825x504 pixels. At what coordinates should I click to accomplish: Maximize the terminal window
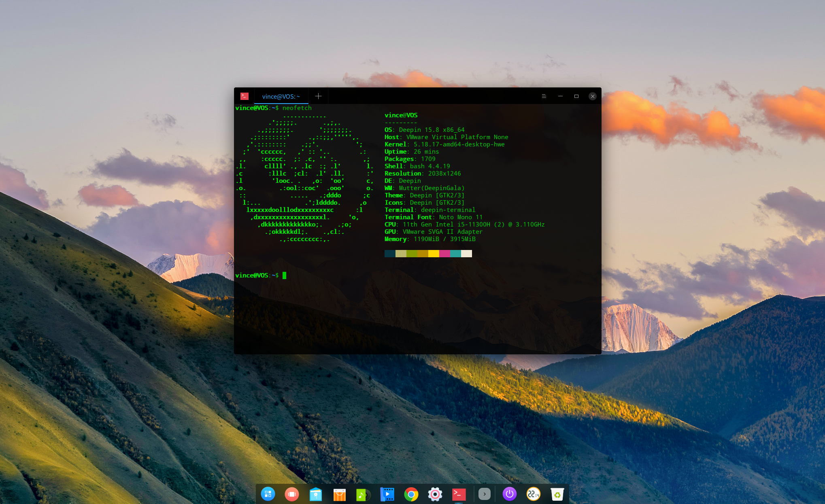click(x=576, y=96)
